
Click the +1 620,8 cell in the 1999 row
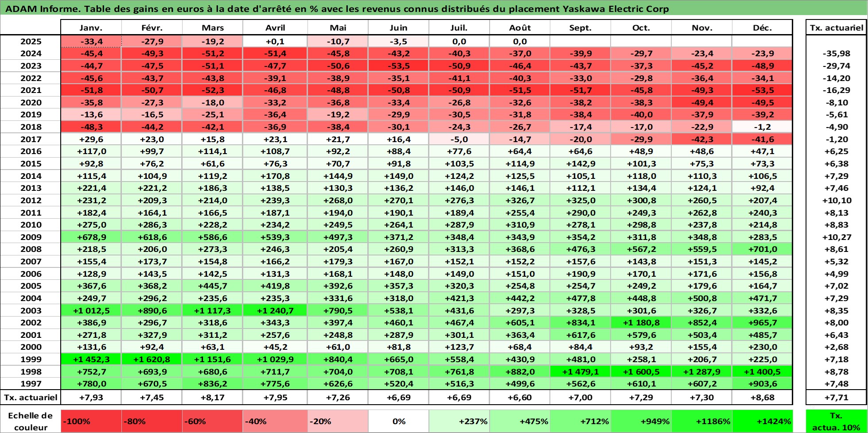tap(152, 359)
